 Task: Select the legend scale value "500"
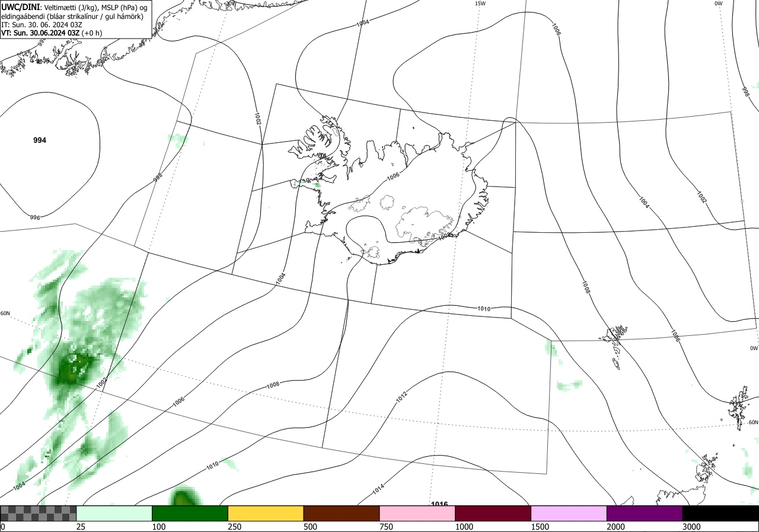pos(311,527)
